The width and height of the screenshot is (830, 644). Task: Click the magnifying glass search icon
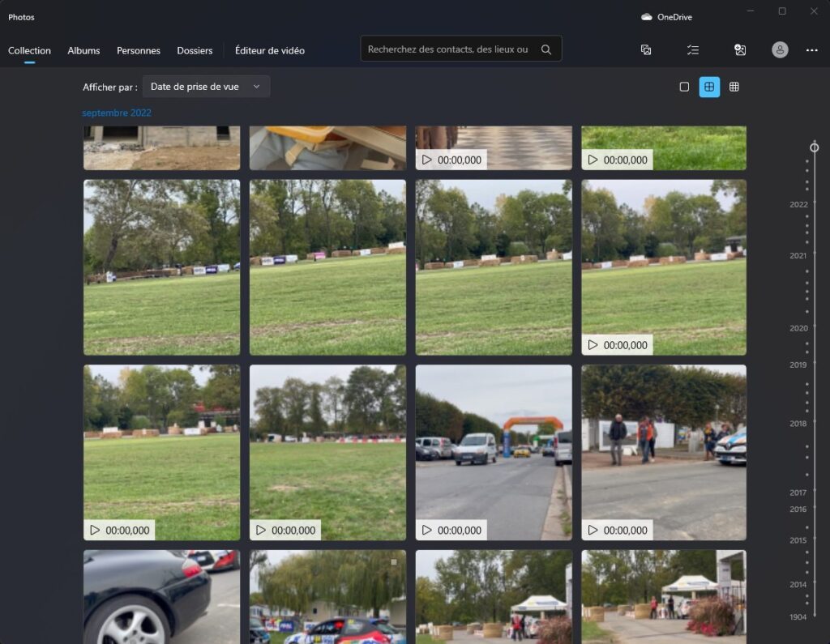pos(546,49)
